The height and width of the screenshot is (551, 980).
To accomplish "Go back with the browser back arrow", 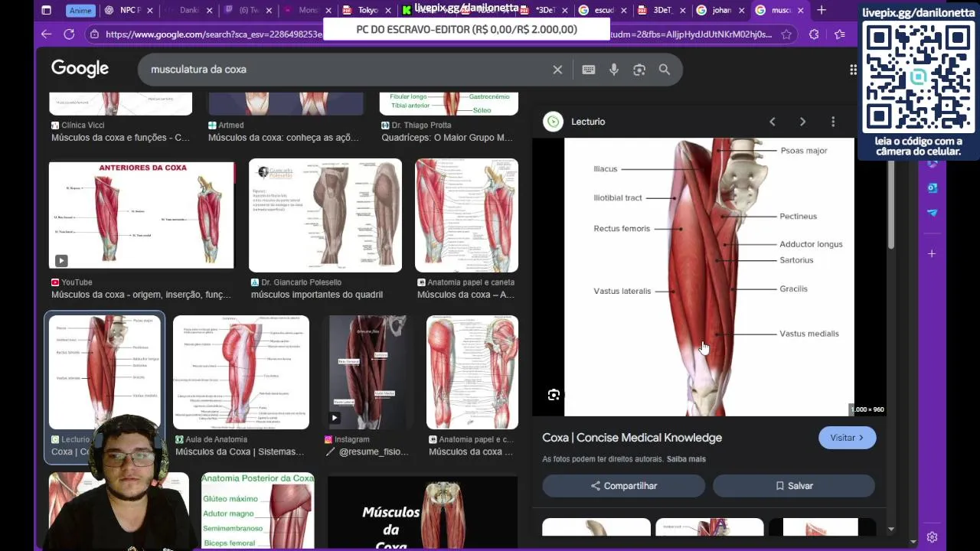I will pos(46,34).
